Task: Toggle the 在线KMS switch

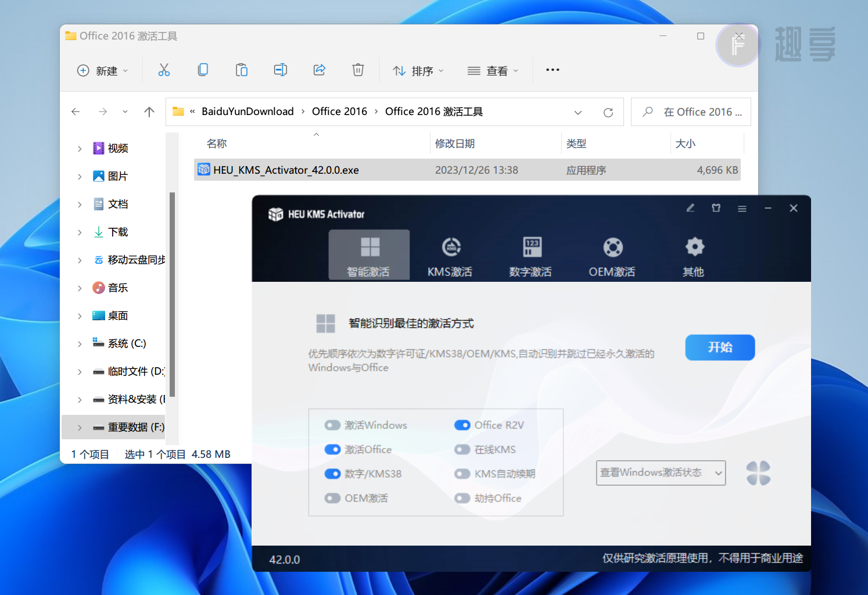Action: [x=462, y=450]
